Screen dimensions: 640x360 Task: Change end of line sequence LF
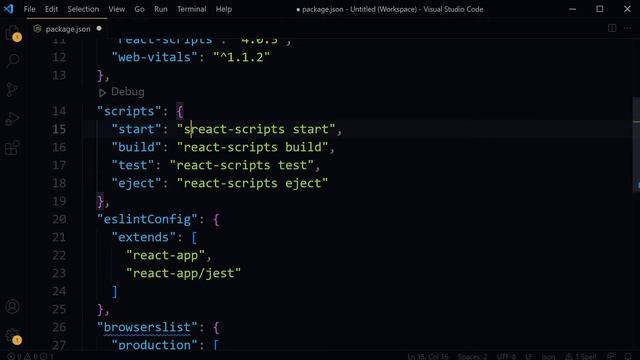pos(529,356)
